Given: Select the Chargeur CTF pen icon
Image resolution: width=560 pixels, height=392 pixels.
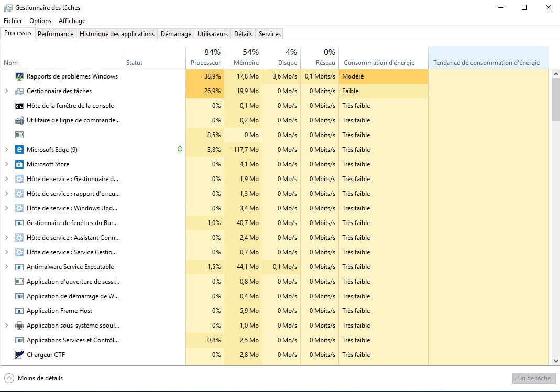Looking at the screenshot, I should (19, 355).
